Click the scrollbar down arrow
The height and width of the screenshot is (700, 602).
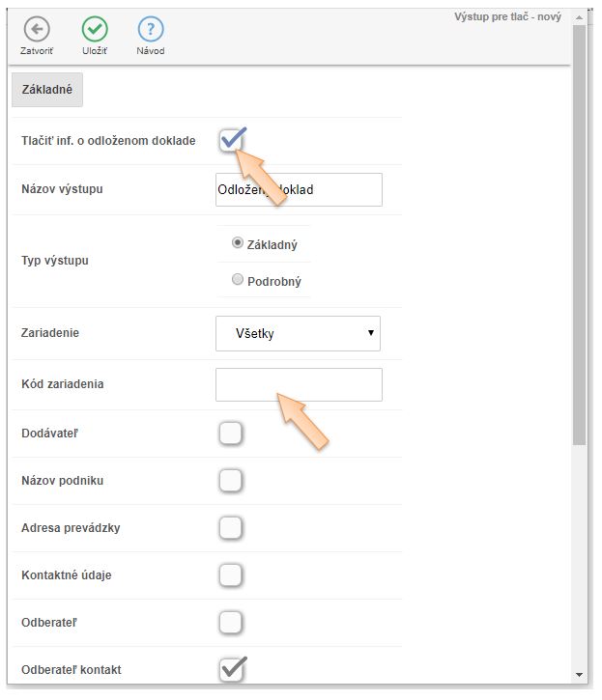pos(579,674)
